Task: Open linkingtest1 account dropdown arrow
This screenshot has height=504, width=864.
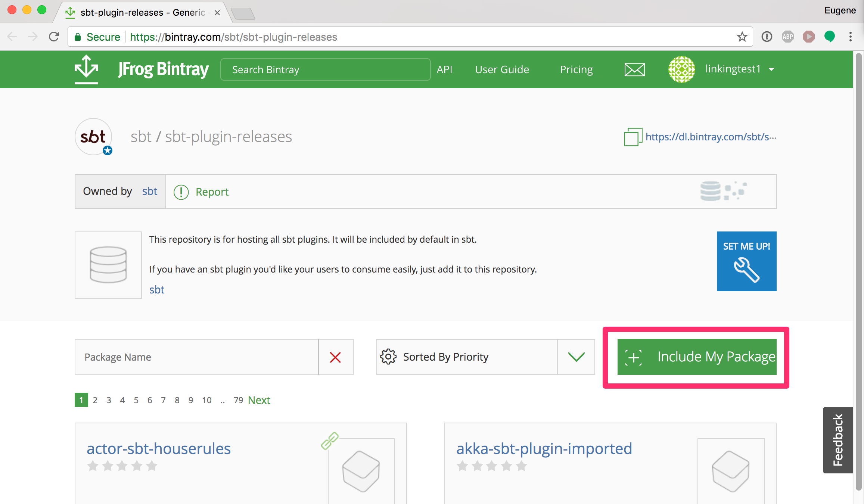Action: tap(771, 69)
